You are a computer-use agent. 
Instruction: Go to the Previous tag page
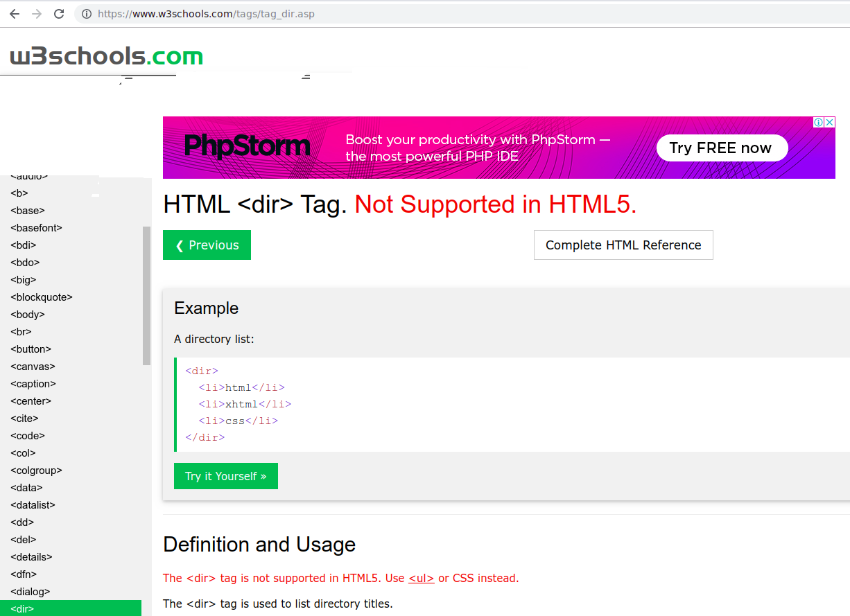(207, 245)
